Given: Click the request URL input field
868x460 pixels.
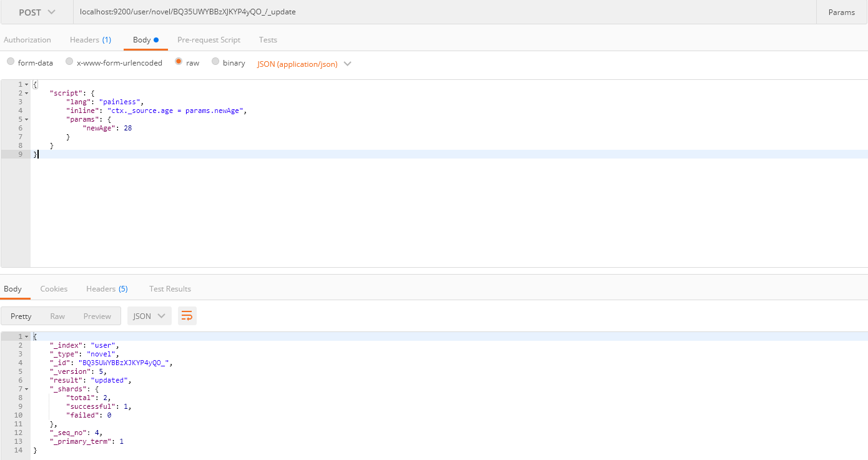Looking at the screenshot, I should point(445,12).
